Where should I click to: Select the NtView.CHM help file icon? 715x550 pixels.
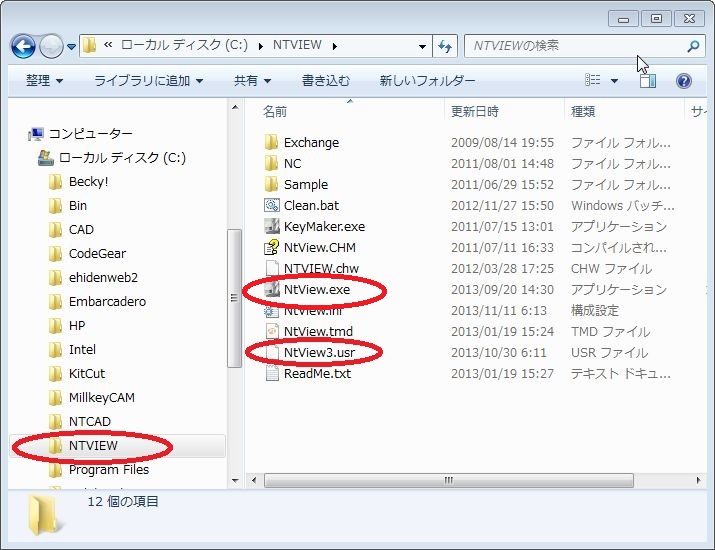271,248
